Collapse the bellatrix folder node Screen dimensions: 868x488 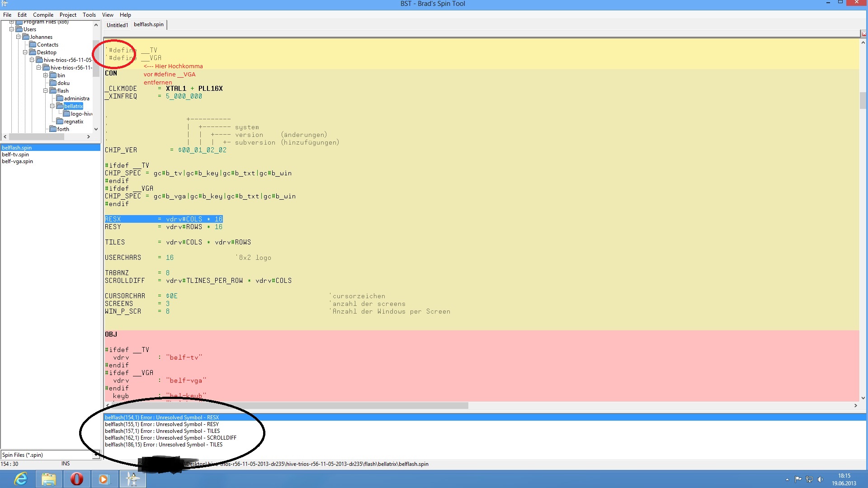click(52, 106)
